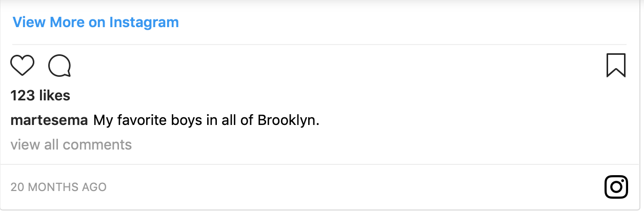Click the word Instagram in the top link
This screenshot has width=644, height=211.
(x=144, y=23)
